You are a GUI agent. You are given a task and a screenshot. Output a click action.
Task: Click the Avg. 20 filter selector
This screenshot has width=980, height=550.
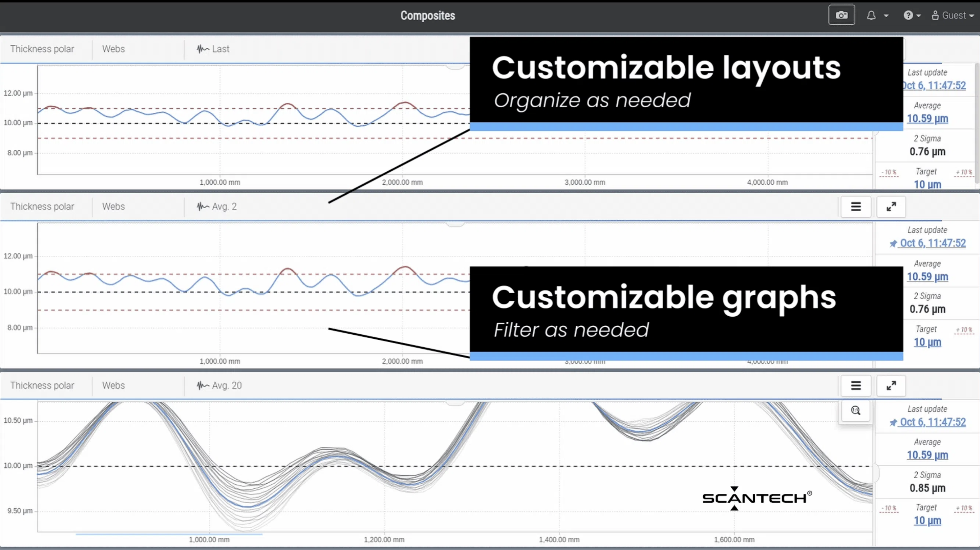click(219, 386)
